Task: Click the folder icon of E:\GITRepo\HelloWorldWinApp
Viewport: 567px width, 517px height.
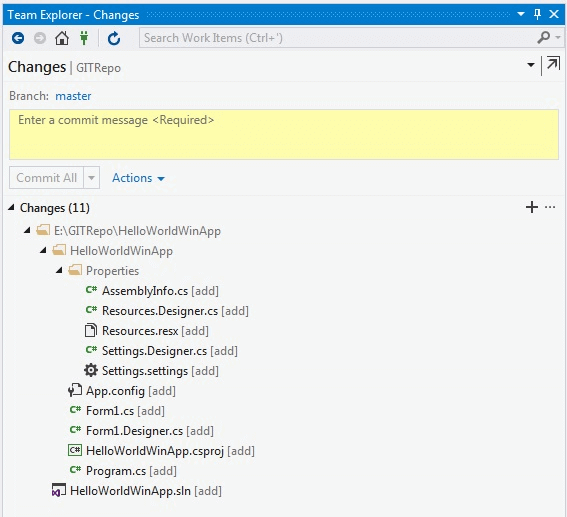Action: [43, 230]
